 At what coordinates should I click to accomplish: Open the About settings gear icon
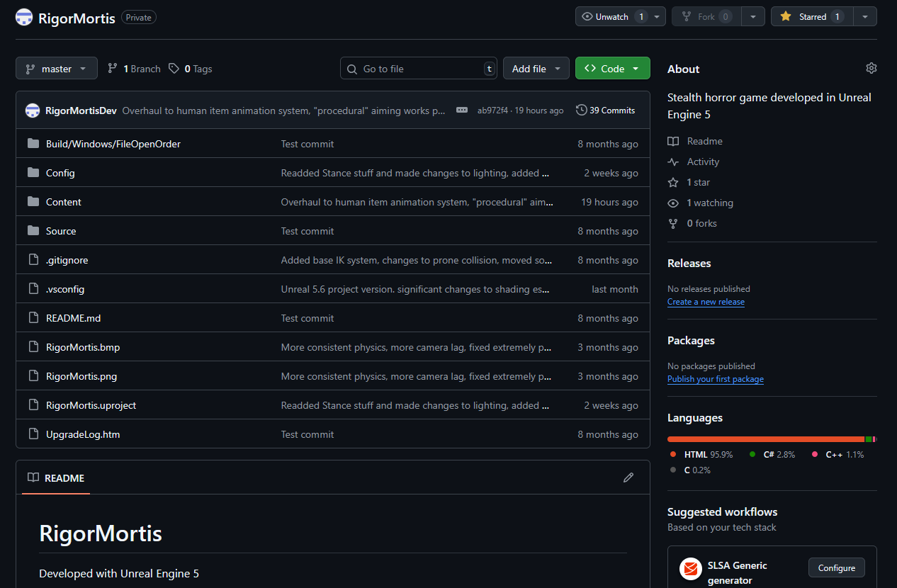(x=871, y=68)
